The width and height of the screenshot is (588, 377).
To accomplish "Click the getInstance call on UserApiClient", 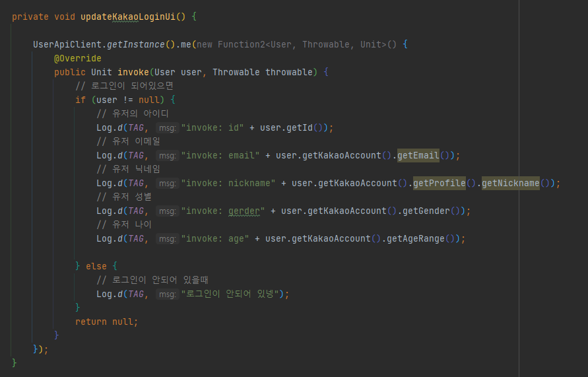I will coord(136,45).
